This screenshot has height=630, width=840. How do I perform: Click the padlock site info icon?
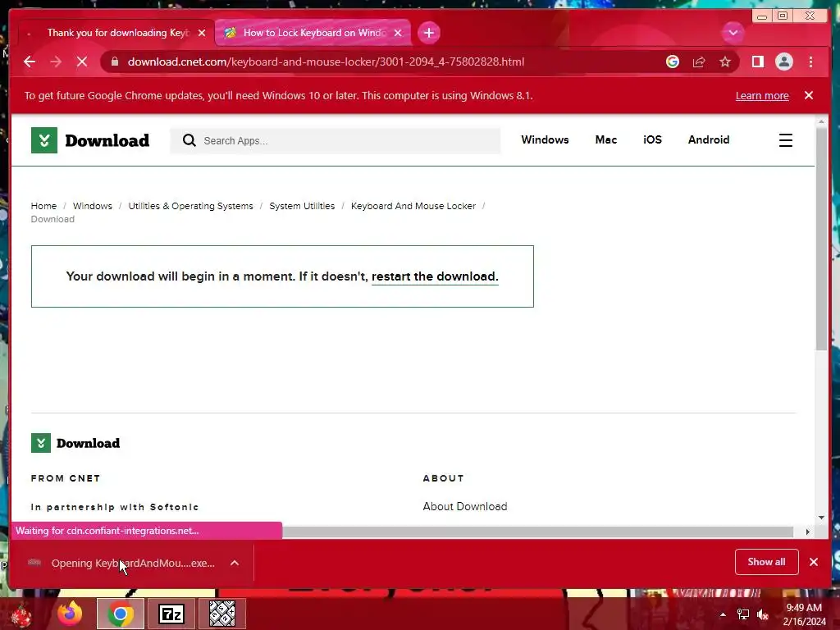(115, 62)
